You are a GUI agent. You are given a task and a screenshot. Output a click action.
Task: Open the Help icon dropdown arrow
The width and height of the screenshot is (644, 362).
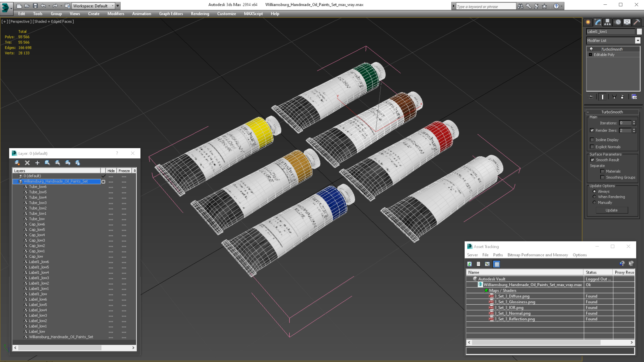[x=561, y=6]
